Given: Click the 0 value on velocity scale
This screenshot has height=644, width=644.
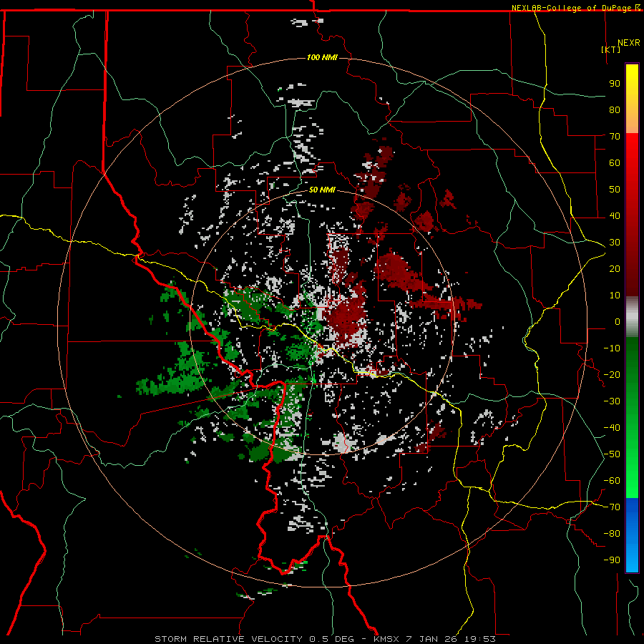Looking at the screenshot, I should (x=618, y=322).
